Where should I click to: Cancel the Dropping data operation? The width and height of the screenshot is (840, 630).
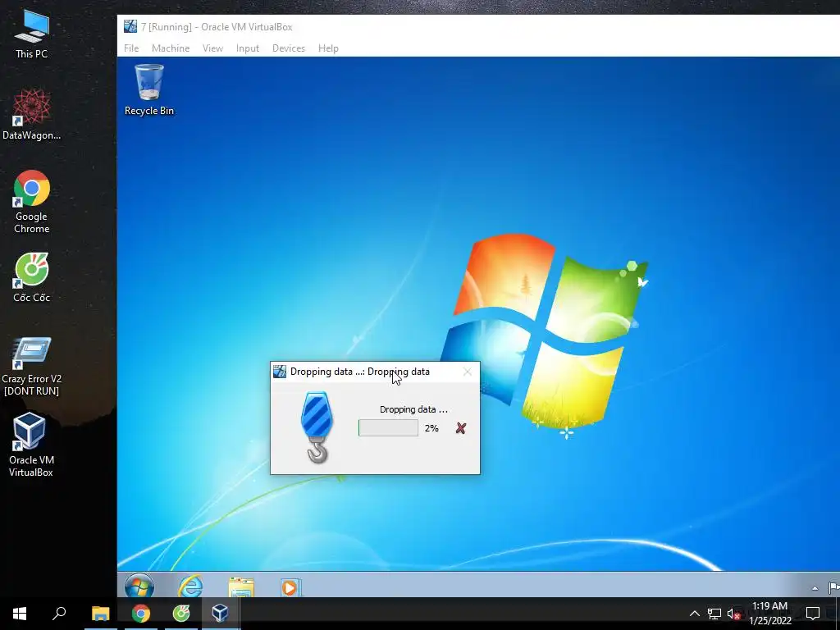(461, 428)
